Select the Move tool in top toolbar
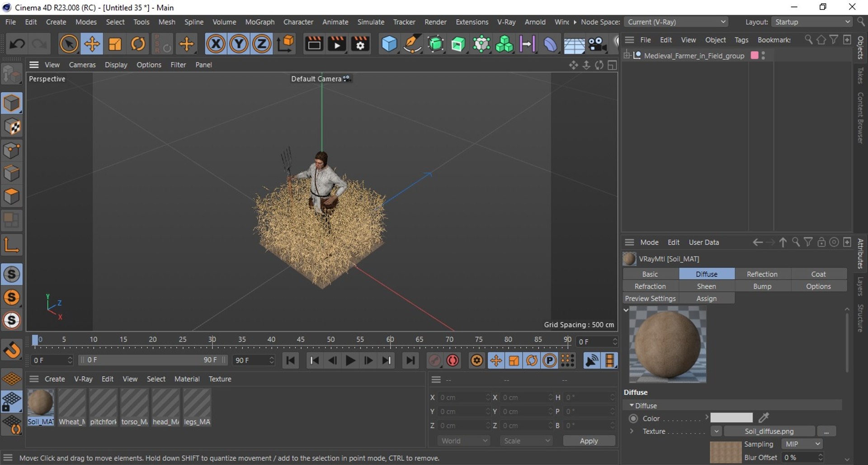Viewport: 868px width, 465px height. [x=92, y=44]
